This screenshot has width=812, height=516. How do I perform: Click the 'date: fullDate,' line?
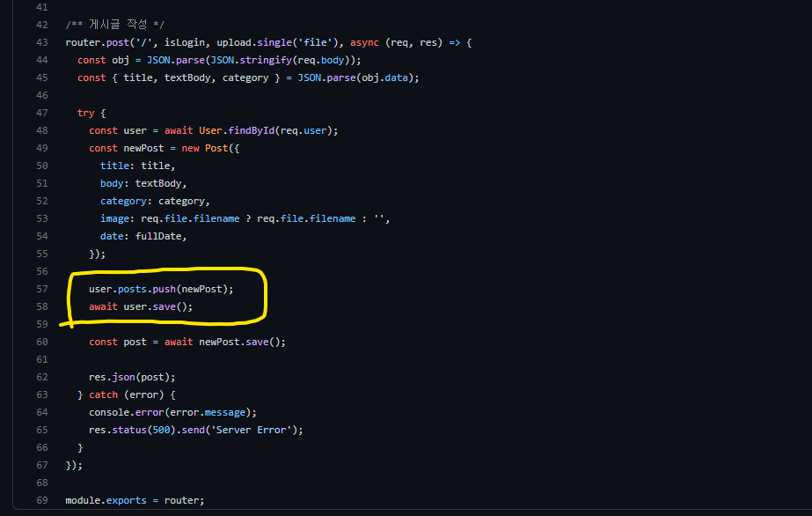(x=143, y=236)
